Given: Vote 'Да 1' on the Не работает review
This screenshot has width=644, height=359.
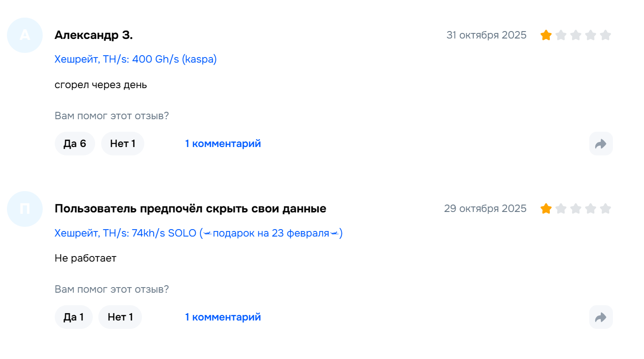Looking at the screenshot, I should point(73,317).
